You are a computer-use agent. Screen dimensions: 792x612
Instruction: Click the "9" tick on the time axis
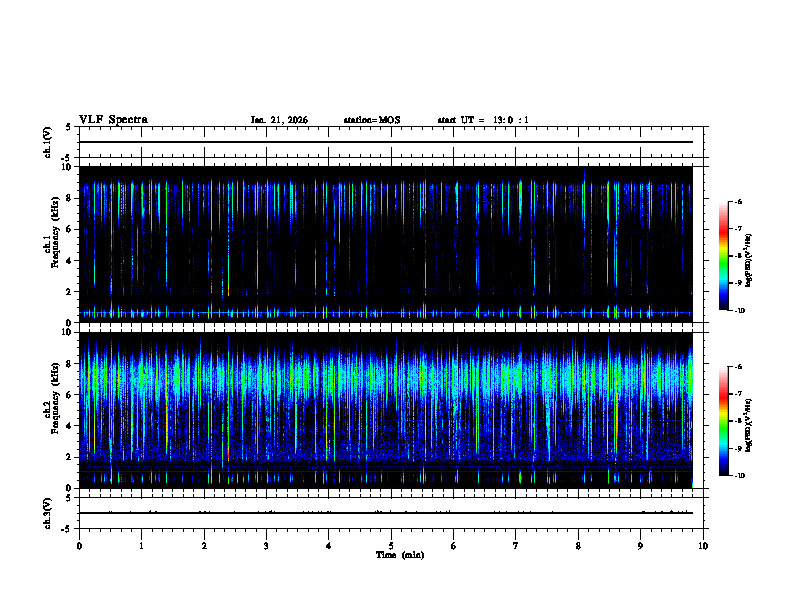tap(640, 546)
